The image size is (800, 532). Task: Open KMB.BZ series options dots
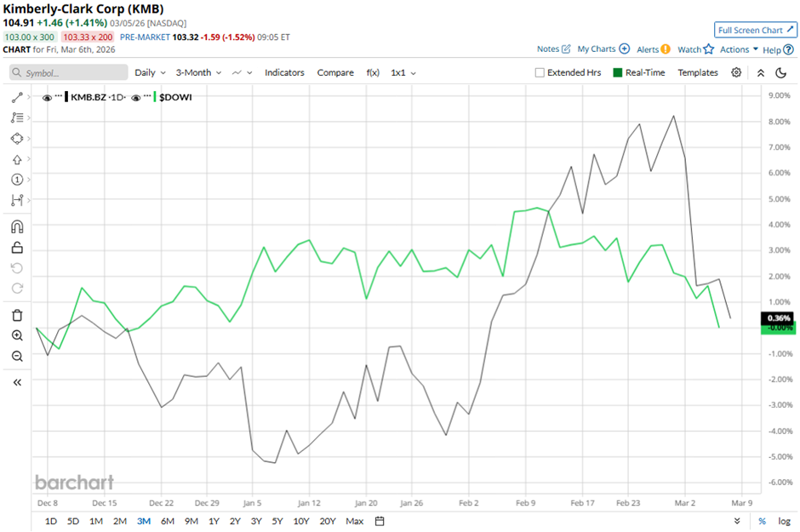click(58, 96)
